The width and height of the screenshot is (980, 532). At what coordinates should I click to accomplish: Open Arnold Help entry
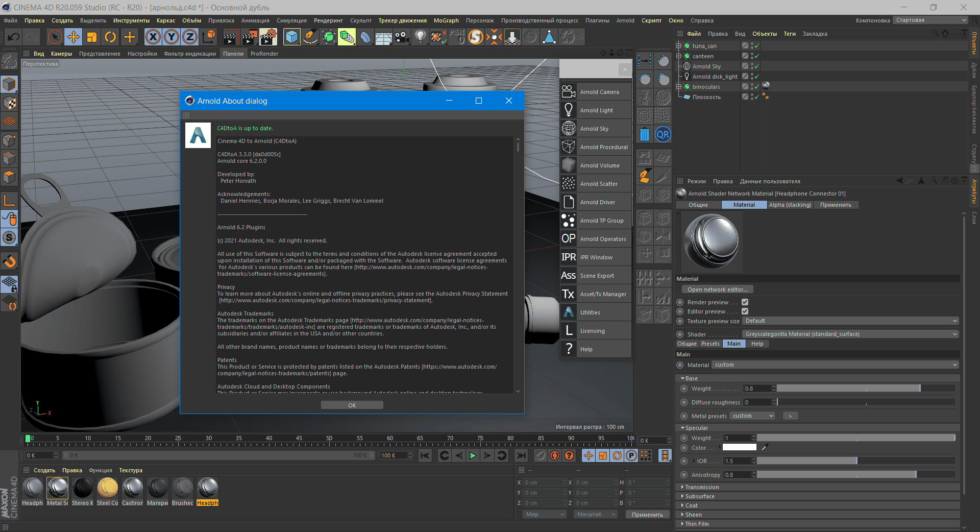596,349
